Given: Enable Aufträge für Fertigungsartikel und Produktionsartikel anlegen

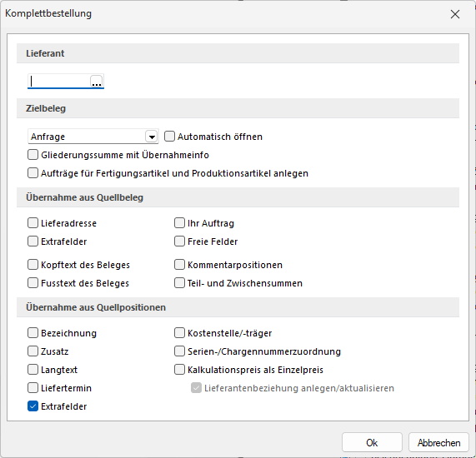Looking at the screenshot, I should [x=33, y=173].
